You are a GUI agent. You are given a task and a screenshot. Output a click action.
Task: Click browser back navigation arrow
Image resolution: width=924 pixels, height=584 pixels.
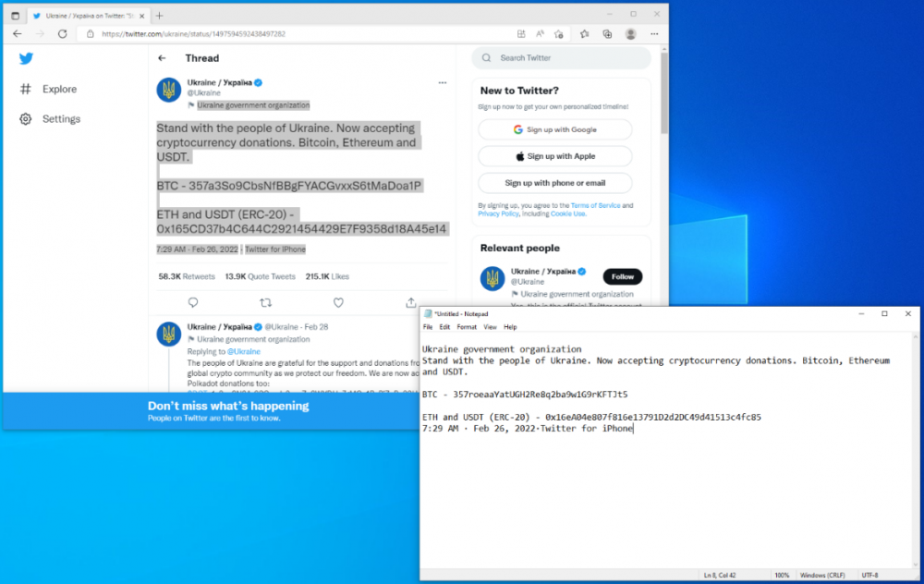(17, 34)
